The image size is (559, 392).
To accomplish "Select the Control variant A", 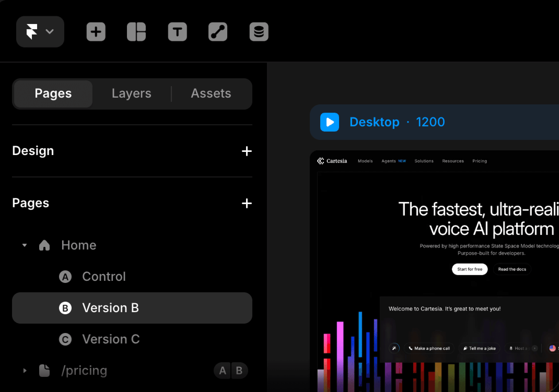I will (x=104, y=277).
